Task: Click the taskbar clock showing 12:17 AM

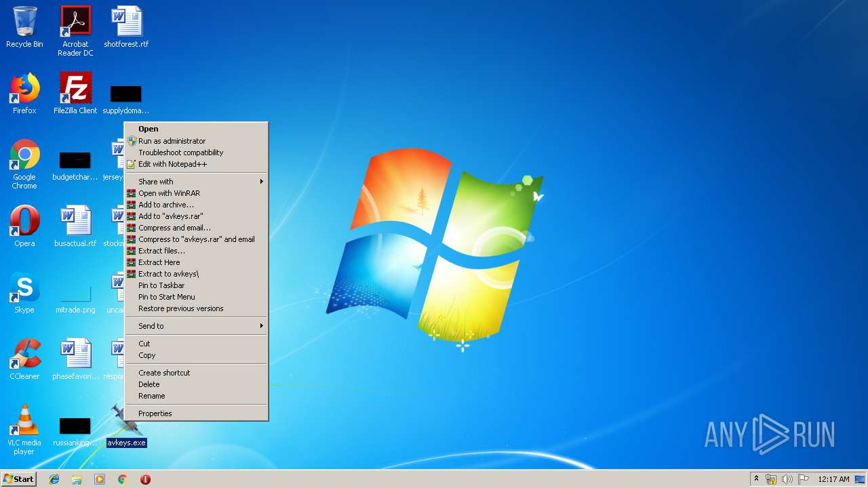Action: [833, 479]
